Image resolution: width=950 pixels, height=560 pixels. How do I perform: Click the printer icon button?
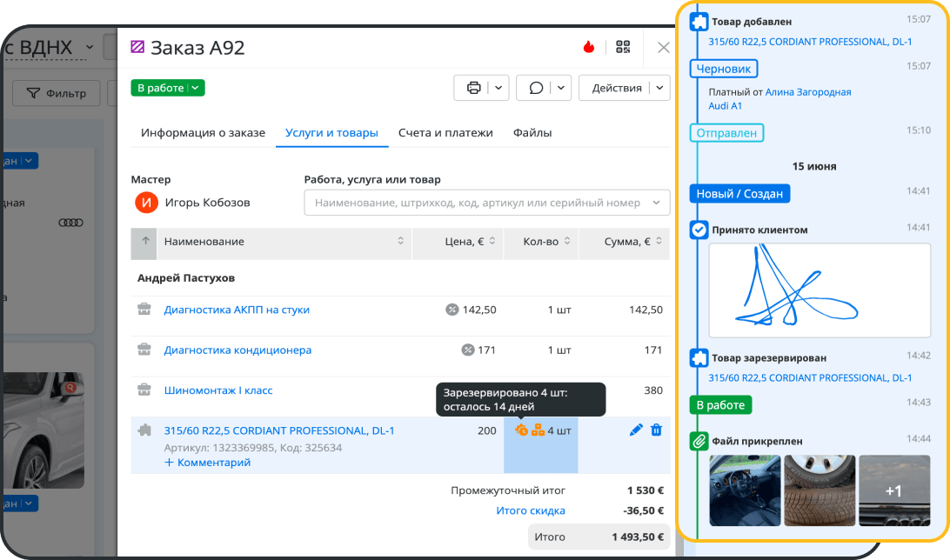474,88
